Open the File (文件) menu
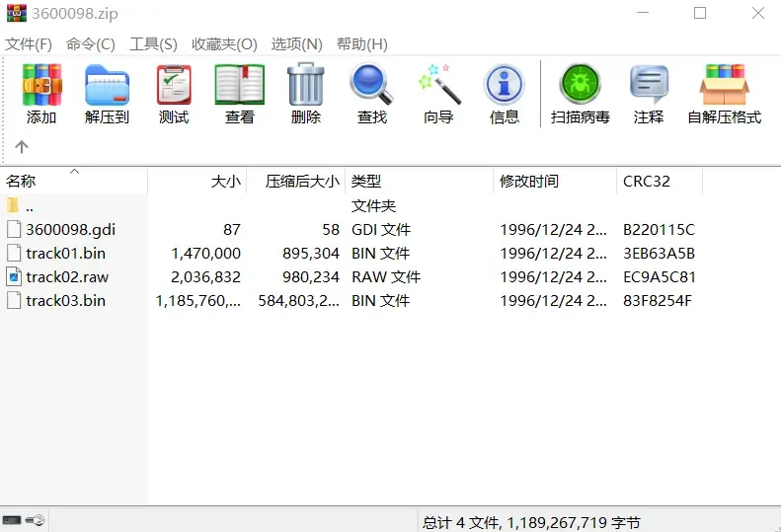 coord(29,44)
